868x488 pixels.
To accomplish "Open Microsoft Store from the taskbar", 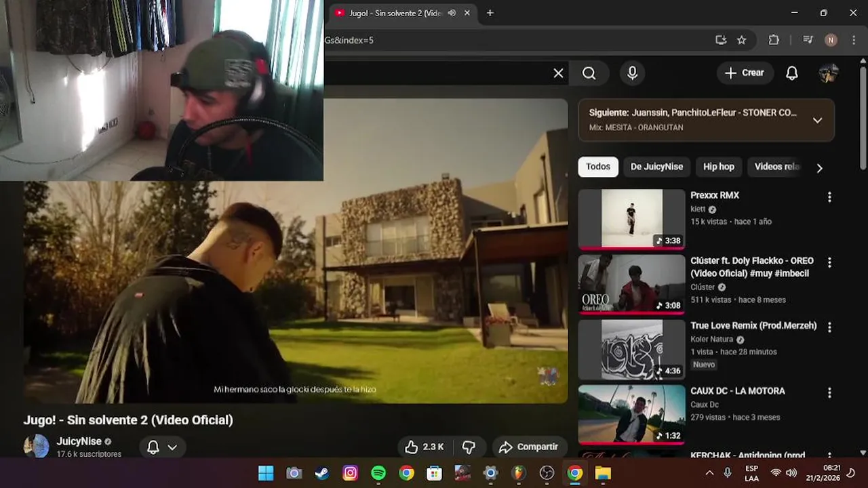I will pyautogui.click(x=434, y=473).
